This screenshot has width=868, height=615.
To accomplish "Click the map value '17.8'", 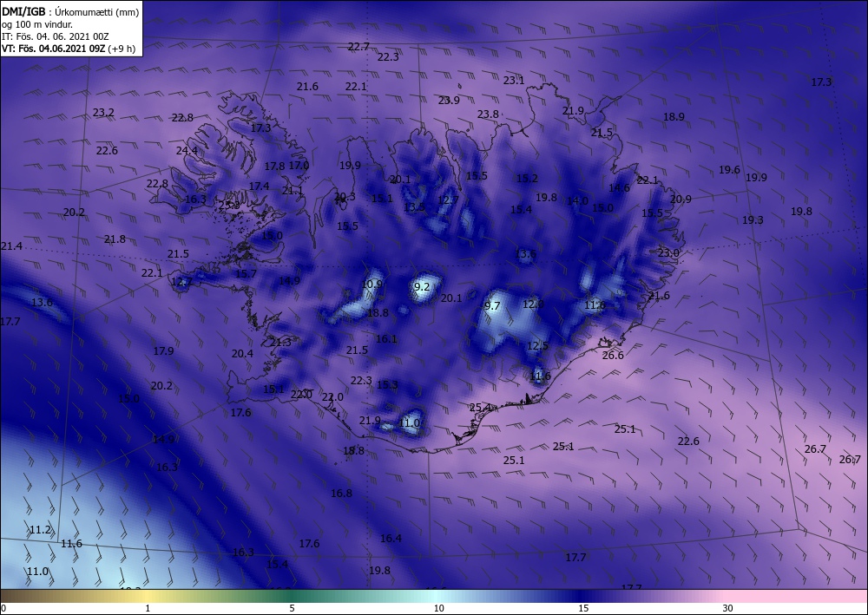I will coord(274,166).
